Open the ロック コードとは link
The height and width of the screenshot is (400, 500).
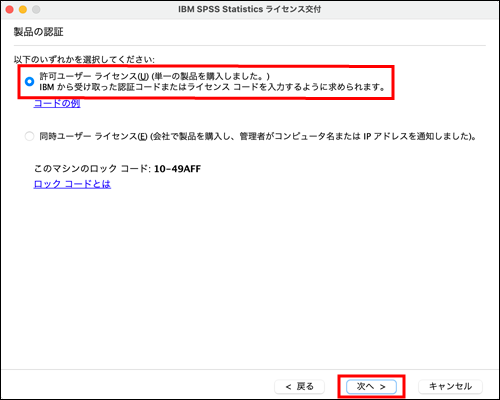point(72,184)
